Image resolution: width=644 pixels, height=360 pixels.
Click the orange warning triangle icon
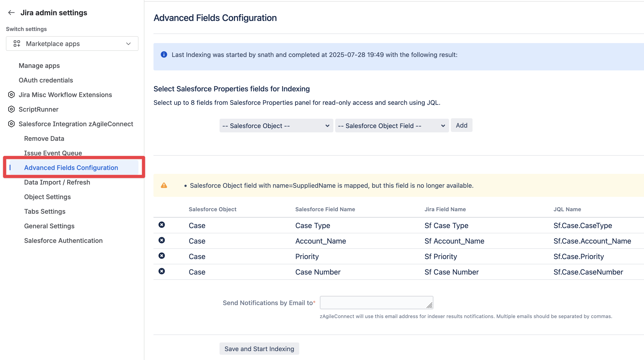(164, 185)
